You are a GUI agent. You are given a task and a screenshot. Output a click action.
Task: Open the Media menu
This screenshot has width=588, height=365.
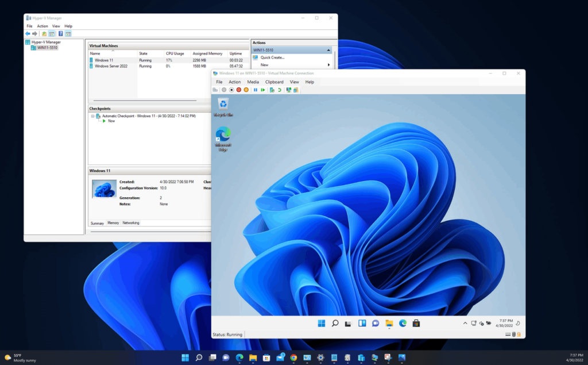click(x=254, y=82)
